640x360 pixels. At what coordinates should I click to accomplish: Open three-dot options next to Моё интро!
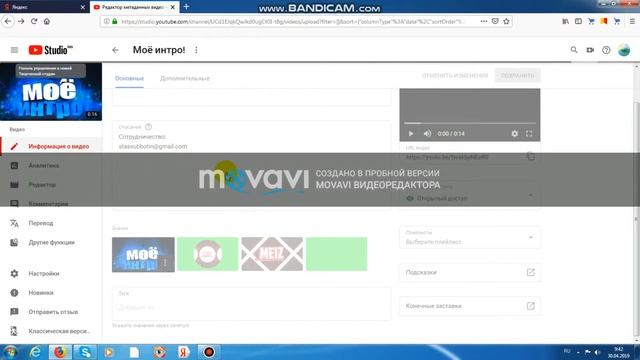(x=196, y=50)
